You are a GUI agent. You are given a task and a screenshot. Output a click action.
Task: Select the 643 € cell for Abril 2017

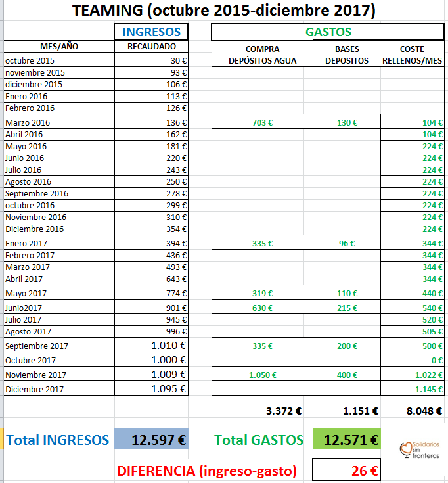point(151,279)
